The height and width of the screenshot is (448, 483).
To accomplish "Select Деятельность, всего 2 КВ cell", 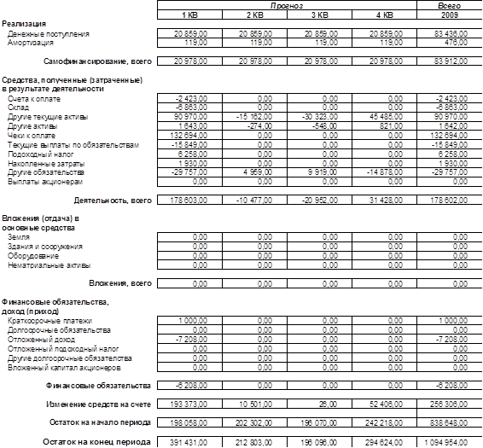I will [254, 201].
